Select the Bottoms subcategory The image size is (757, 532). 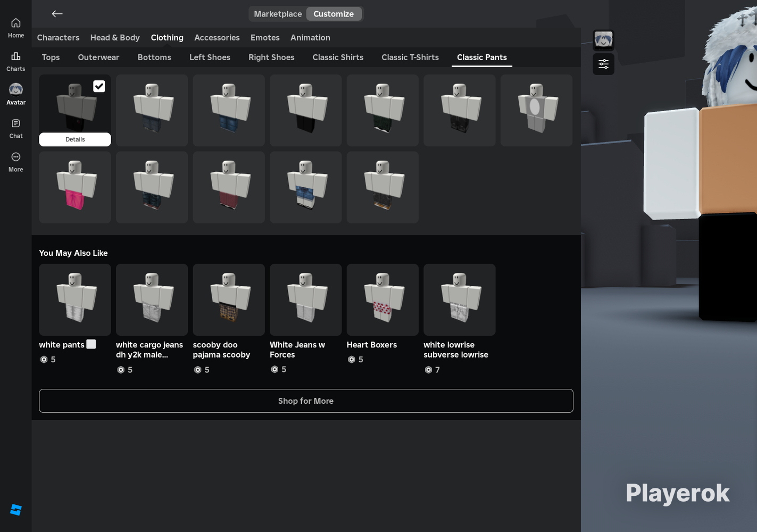154,57
